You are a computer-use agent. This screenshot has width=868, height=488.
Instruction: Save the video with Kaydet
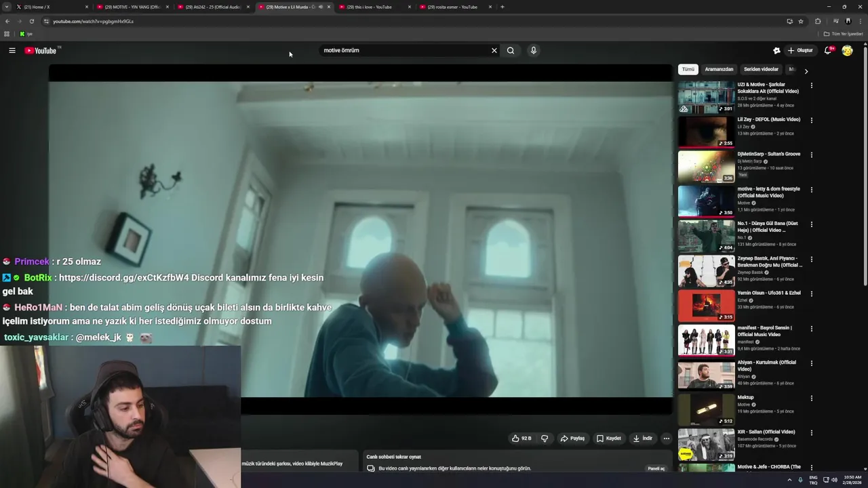tap(609, 439)
